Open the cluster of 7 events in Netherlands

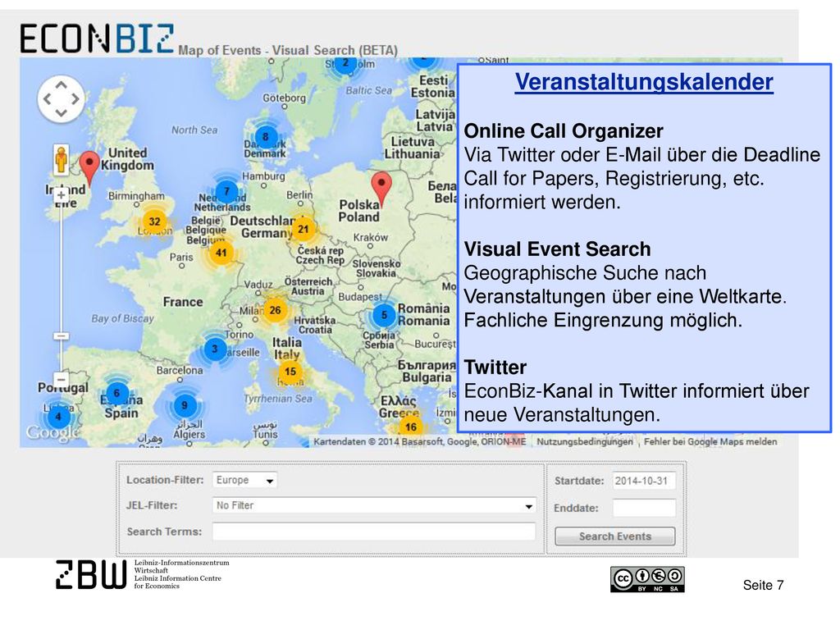coord(226,191)
